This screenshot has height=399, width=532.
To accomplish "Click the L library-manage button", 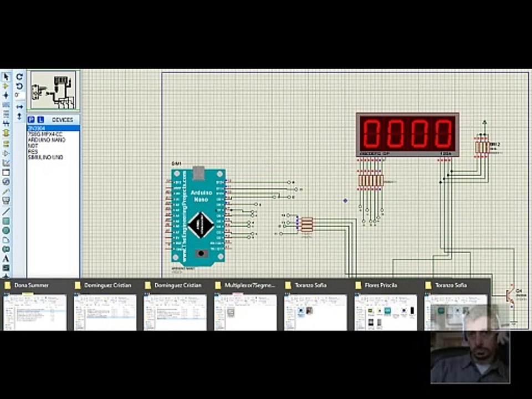I will 40,120.
